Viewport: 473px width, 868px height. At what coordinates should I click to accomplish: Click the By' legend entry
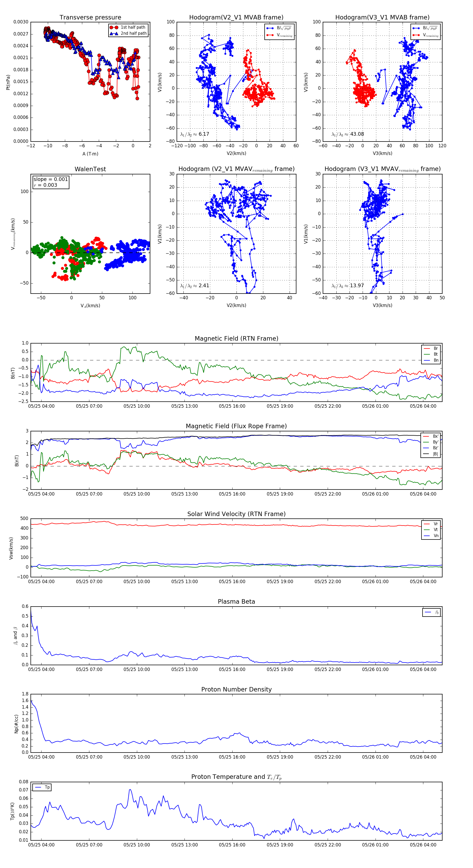click(x=431, y=442)
